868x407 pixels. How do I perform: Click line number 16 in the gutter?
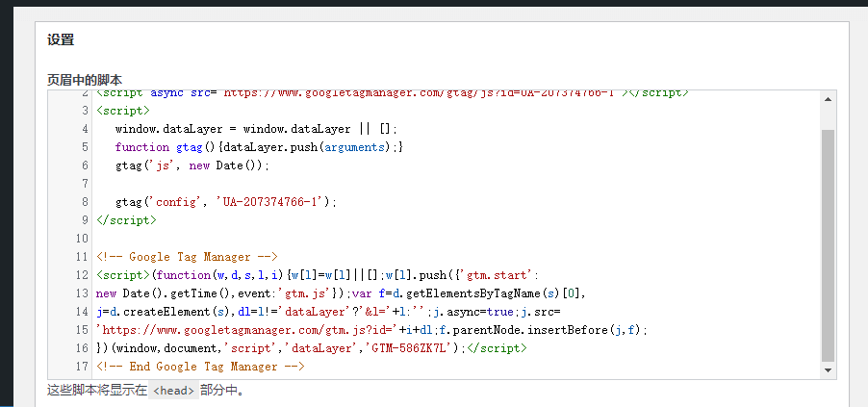point(83,348)
